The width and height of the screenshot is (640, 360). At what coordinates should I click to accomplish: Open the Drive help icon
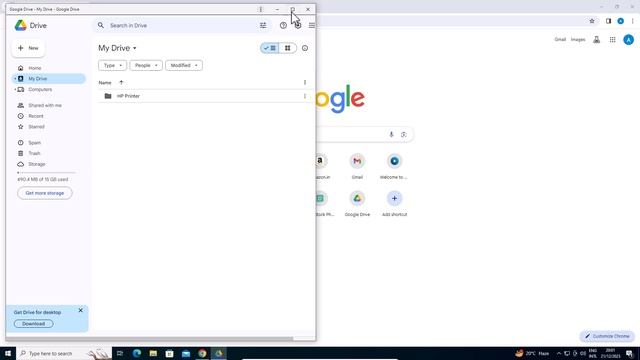click(283, 25)
